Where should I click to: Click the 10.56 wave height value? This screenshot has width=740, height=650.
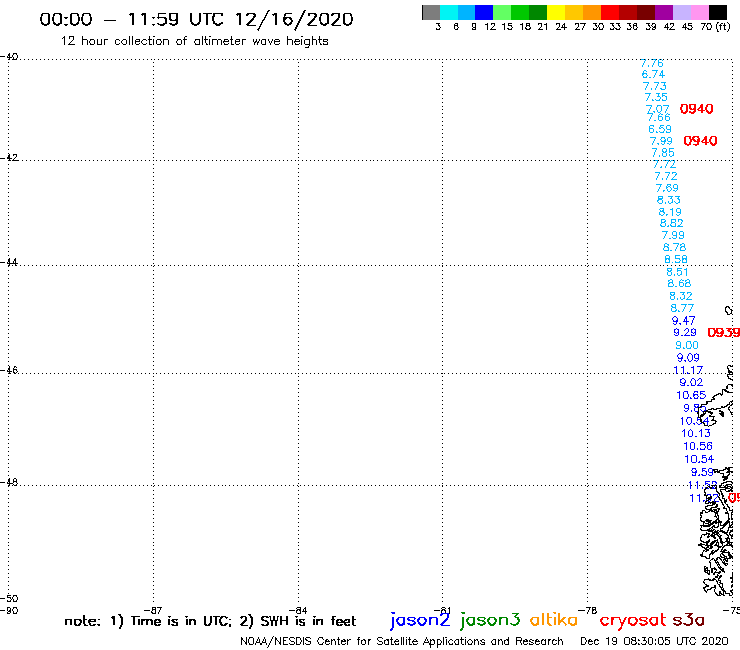pos(698,447)
